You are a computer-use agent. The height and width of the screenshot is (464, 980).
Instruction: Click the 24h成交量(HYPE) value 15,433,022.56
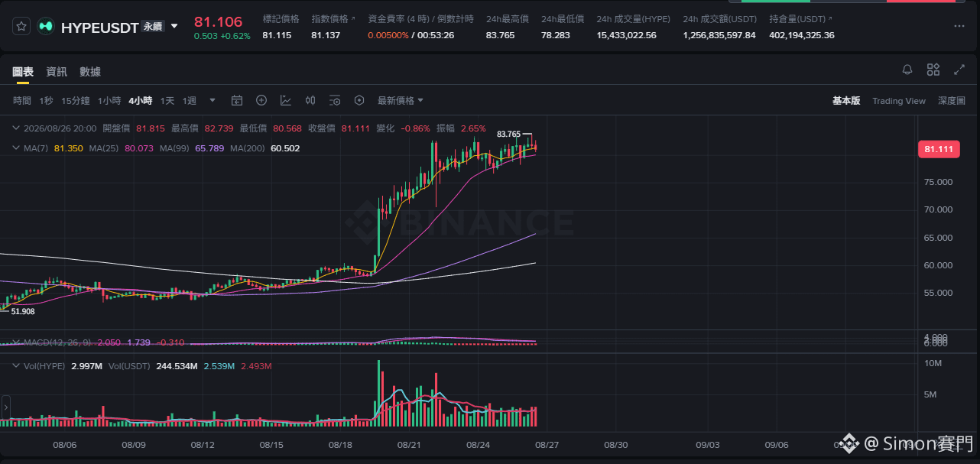(626, 35)
